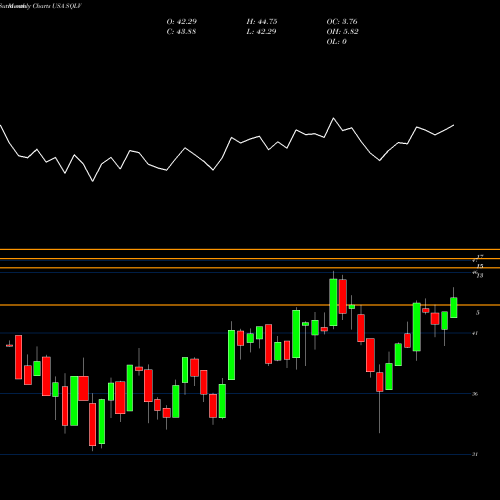Click the 41 price axis label
This screenshot has height=500, width=500.
475,333
